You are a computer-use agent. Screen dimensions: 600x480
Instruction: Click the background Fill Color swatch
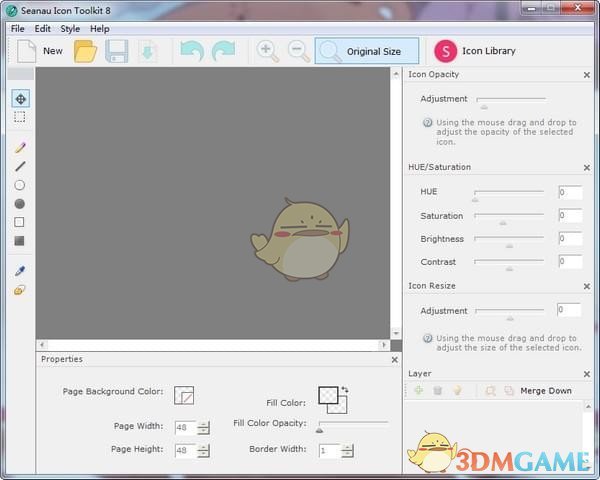click(x=342, y=407)
